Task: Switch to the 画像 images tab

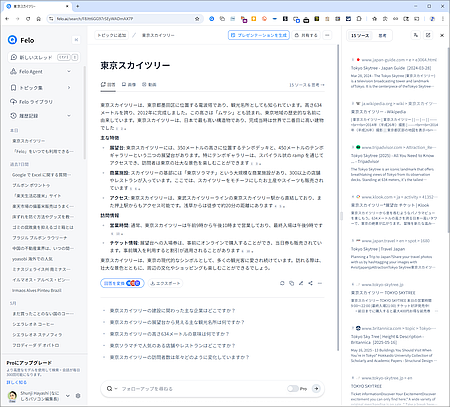Action: point(129,85)
